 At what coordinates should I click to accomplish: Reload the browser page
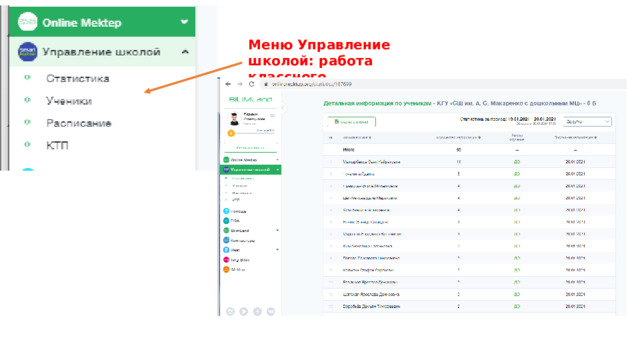(251, 84)
